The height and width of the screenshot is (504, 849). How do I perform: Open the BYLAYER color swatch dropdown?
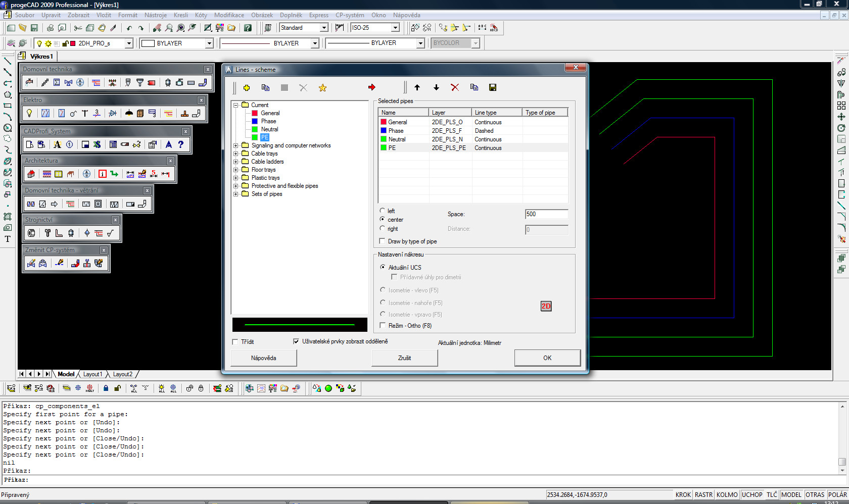tap(209, 43)
